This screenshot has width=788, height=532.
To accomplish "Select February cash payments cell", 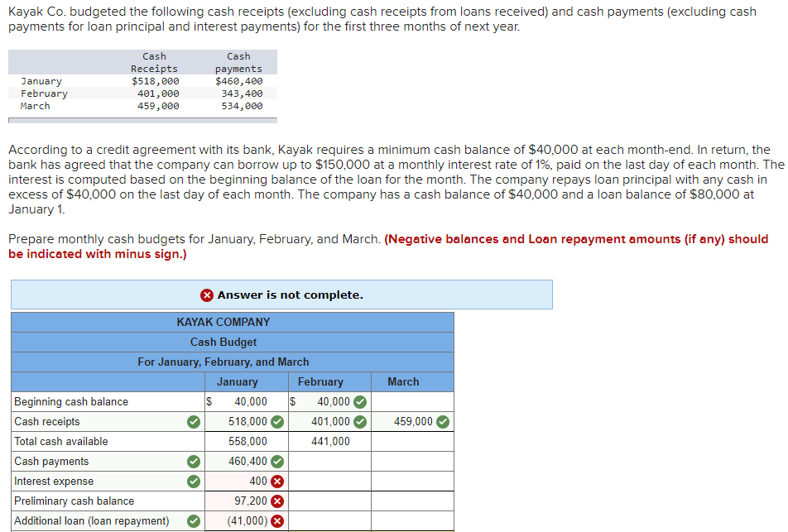I will pos(329,462).
